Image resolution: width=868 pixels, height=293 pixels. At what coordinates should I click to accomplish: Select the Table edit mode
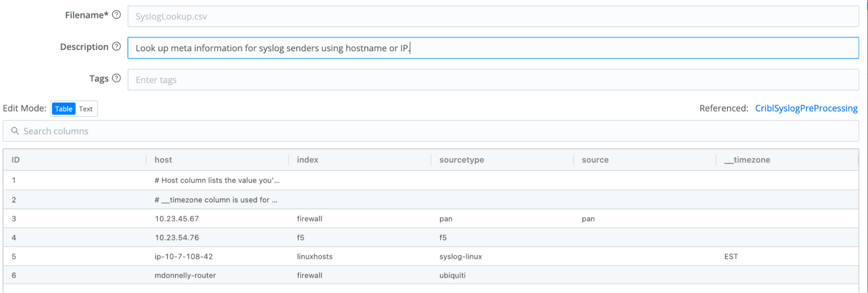63,109
